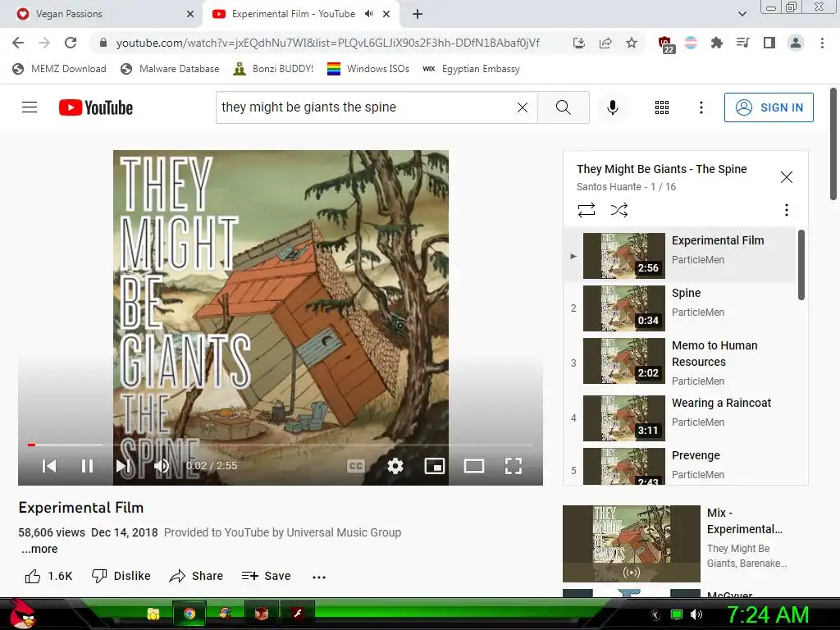Open Malware Database bookmark
The height and width of the screenshot is (630, 840).
(x=171, y=69)
